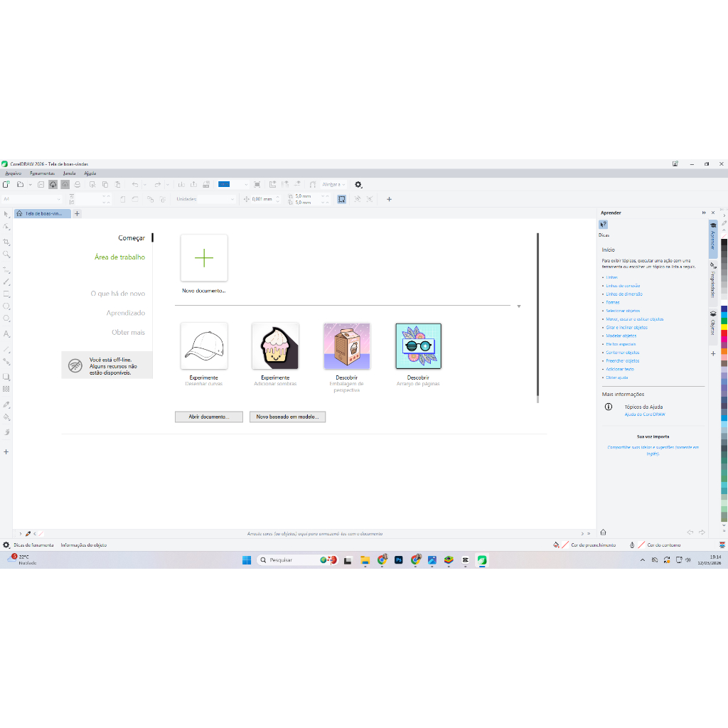Click the home icon in the Aprender panel

[x=604, y=532]
